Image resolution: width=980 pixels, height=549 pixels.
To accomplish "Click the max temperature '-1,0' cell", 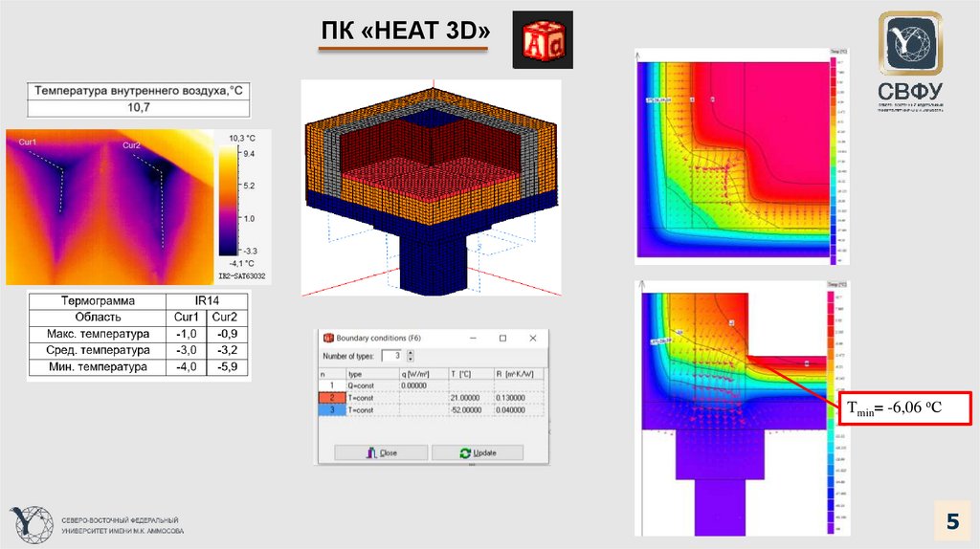I will (187, 334).
